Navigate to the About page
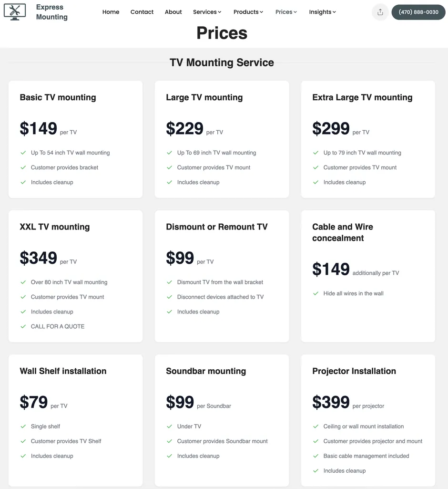 click(173, 12)
